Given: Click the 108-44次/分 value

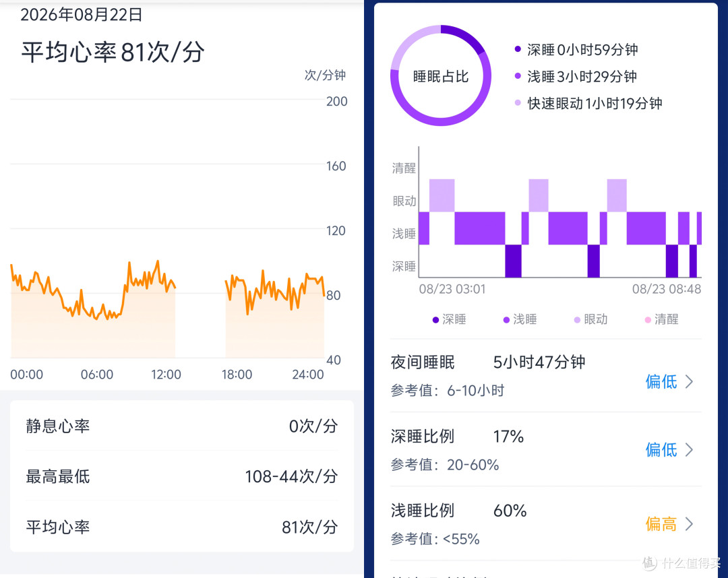Looking at the screenshot, I should [291, 476].
